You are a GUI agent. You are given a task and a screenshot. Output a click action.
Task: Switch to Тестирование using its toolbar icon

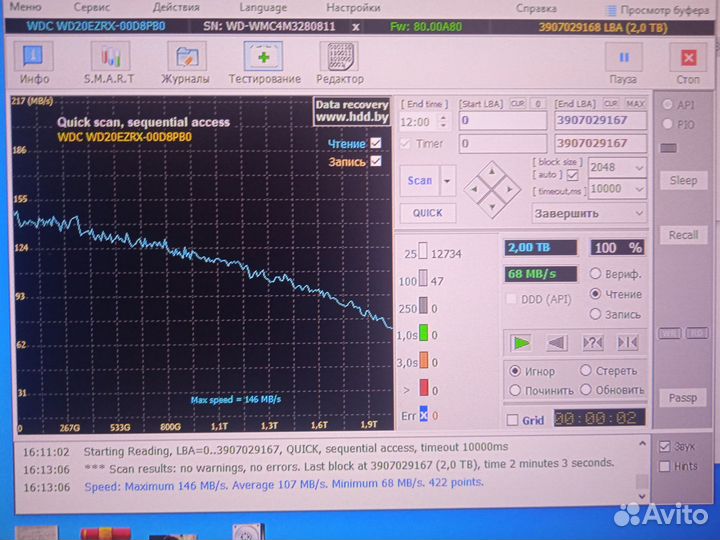[x=264, y=62]
